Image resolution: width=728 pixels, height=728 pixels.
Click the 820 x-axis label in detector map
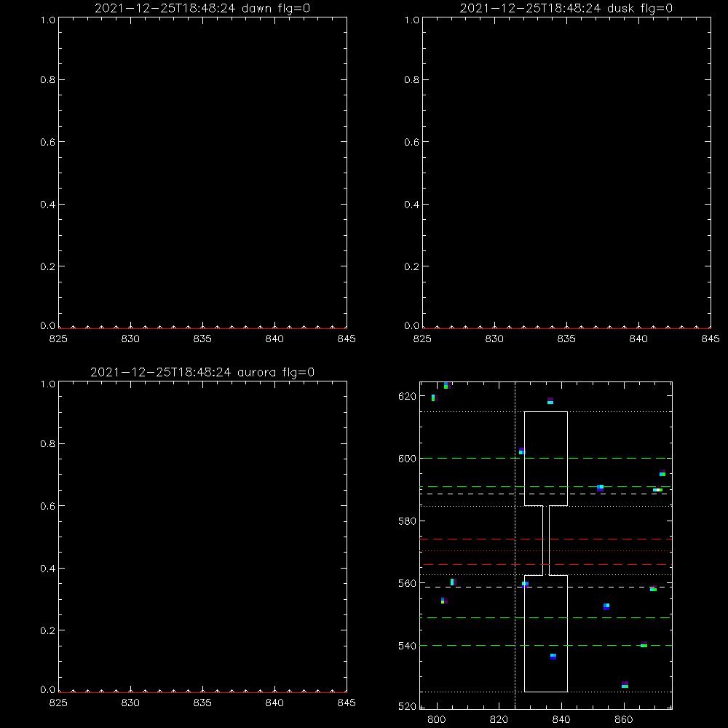[499, 719]
